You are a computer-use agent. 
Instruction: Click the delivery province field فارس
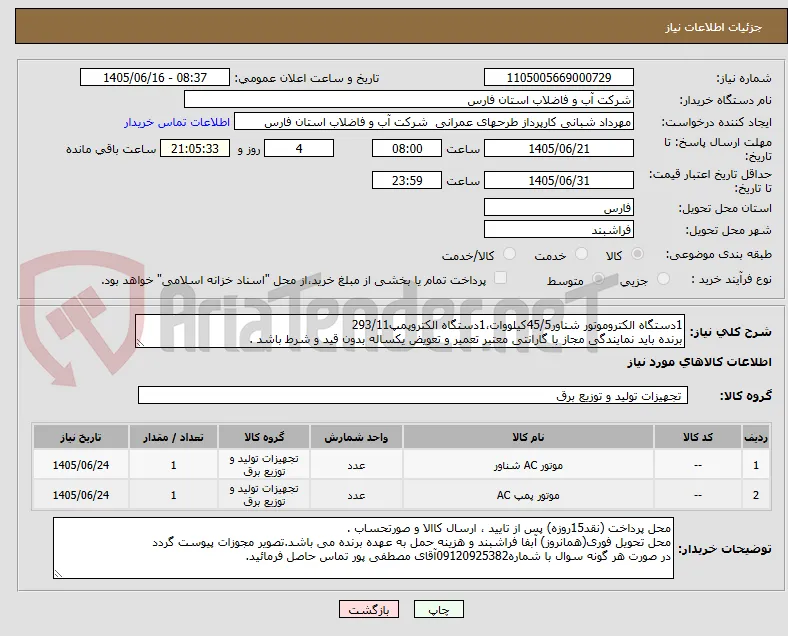559,207
